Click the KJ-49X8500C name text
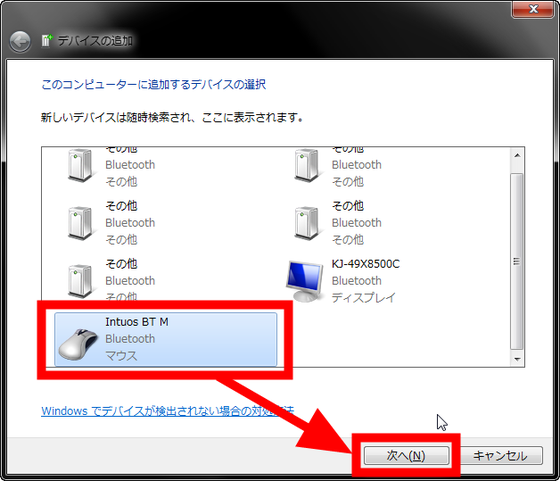The height and width of the screenshot is (481, 560). click(x=366, y=264)
